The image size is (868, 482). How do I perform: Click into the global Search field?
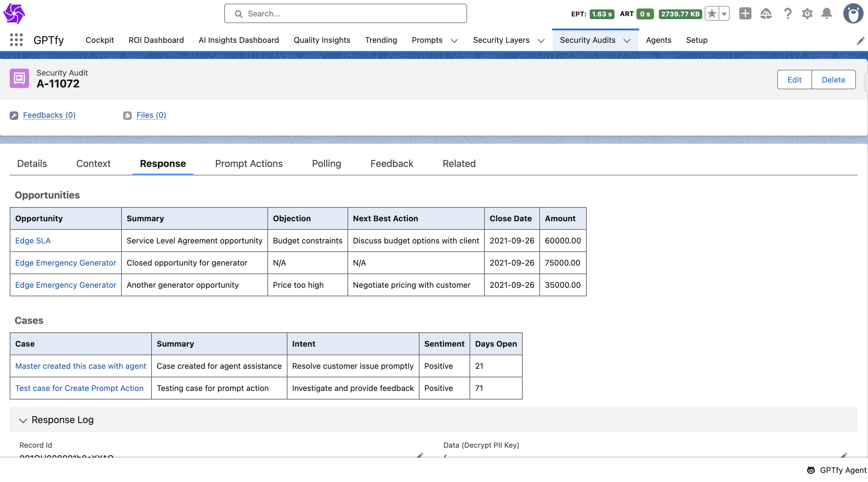(345, 14)
